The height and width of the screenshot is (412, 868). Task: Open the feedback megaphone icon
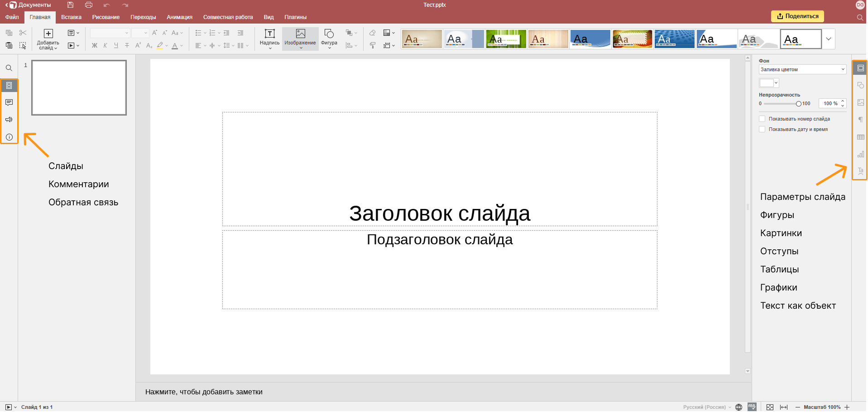9,120
